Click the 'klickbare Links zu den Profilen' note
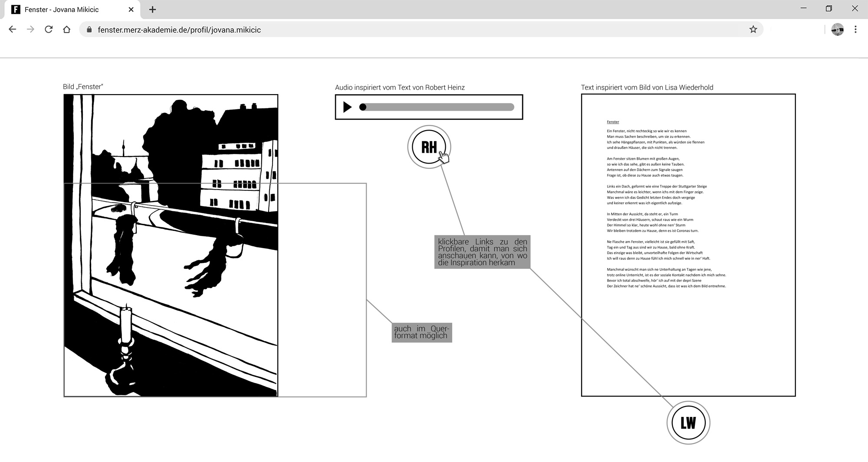868x462 pixels. tap(482, 252)
